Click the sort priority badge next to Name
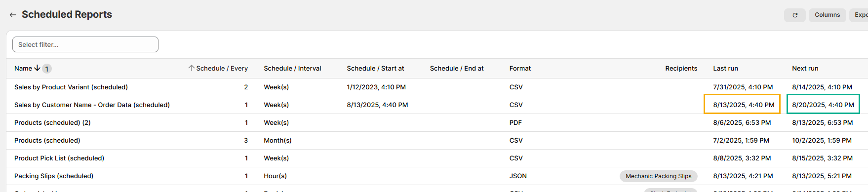868x192 pixels. [47, 69]
